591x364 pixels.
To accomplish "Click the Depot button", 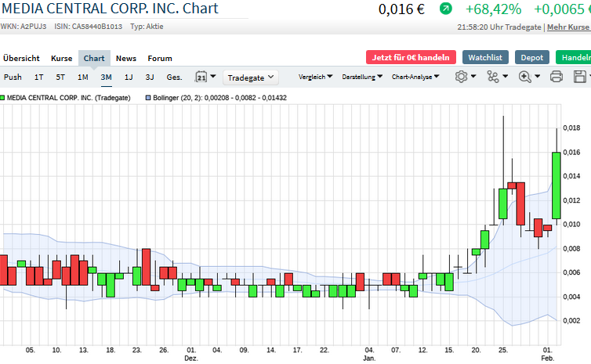I will click(x=532, y=57).
